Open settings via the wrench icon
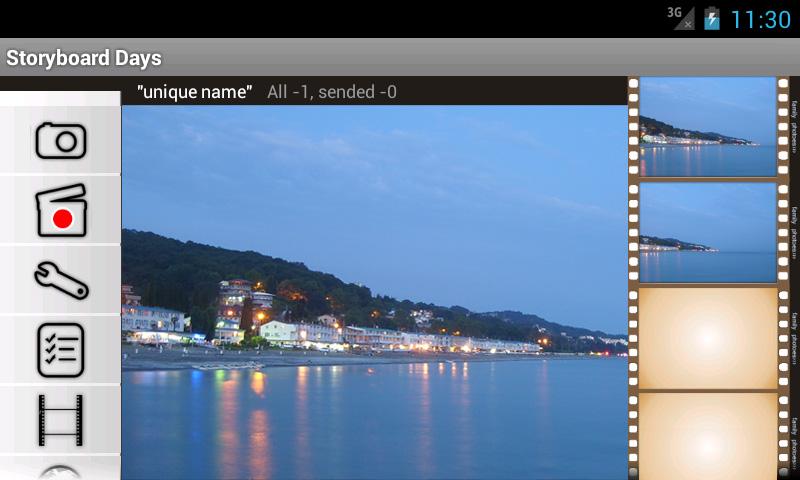The image size is (800, 480). pos(61,280)
